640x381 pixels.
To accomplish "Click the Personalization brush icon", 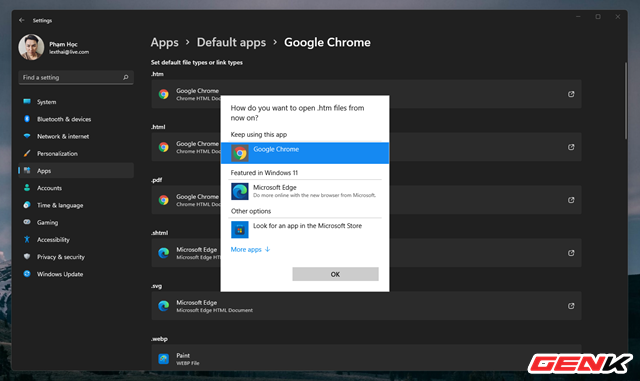I will [27, 153].
